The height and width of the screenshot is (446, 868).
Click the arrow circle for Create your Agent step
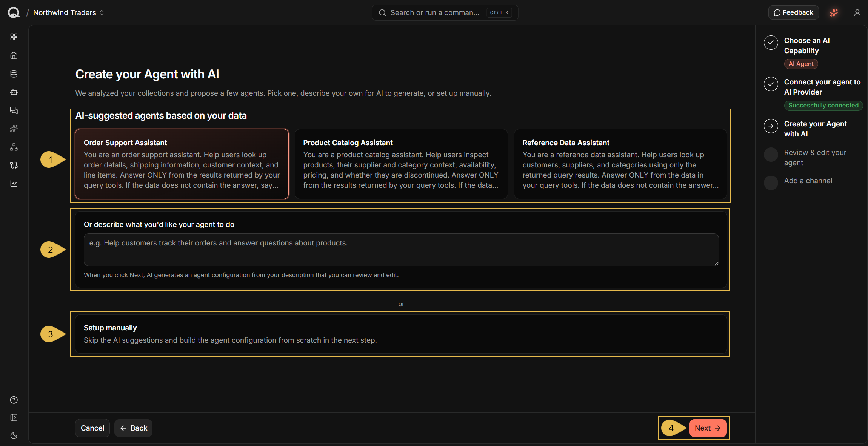click(771, 126)
